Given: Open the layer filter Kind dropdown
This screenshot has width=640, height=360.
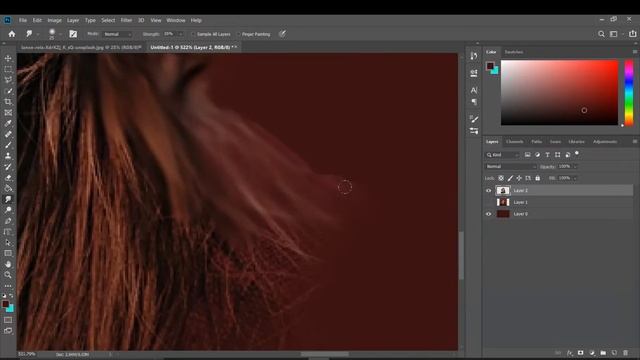Looking at the screenshot, I should point(502,155).
